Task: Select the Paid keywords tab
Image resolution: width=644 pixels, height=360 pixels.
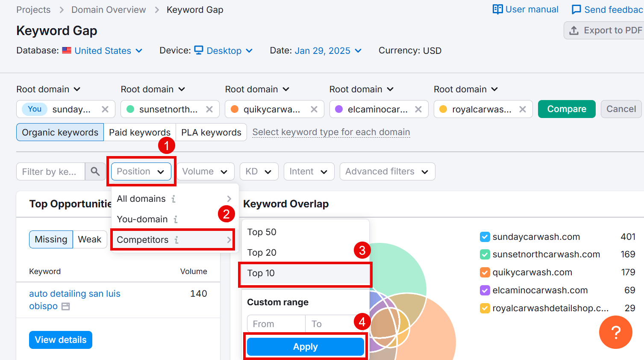Action: coord(140,132)
